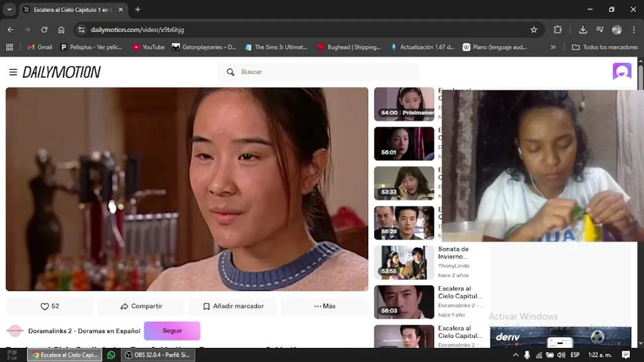
Task: View site information icon in address bar
Action: [82, 30]
